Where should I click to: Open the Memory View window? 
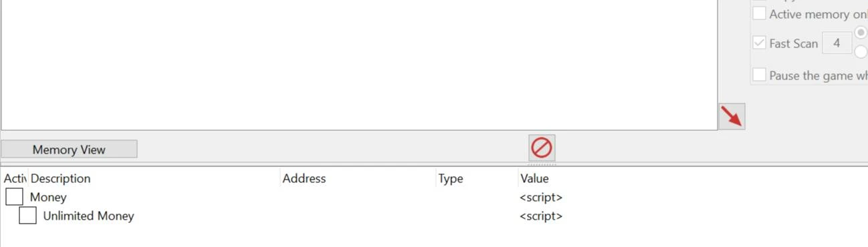pos(69,150)
